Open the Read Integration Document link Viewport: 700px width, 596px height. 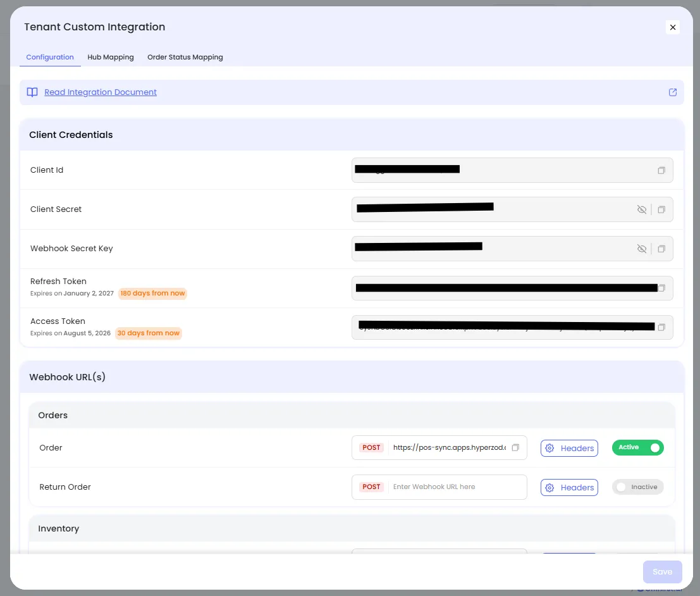(x=101, y=92)
